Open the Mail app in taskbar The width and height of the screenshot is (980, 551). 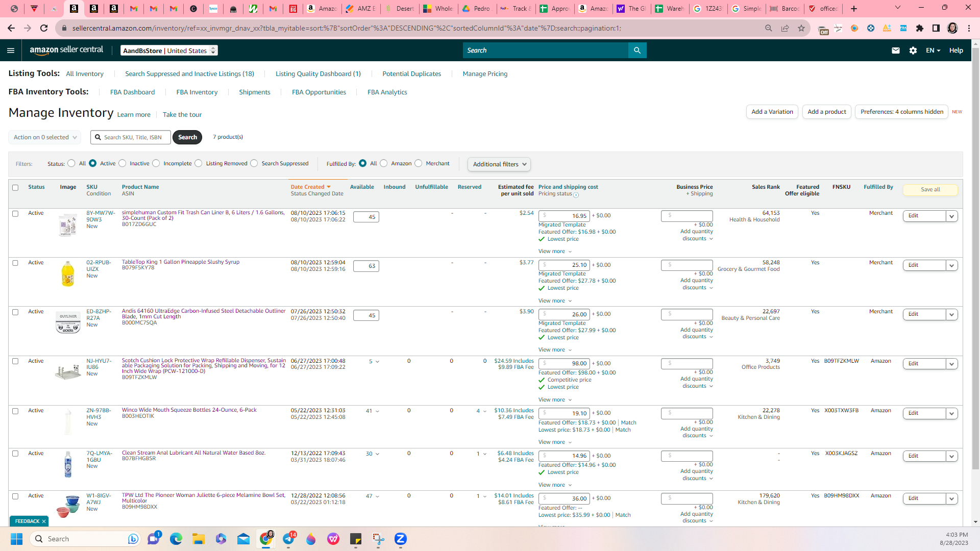[243, 539]
